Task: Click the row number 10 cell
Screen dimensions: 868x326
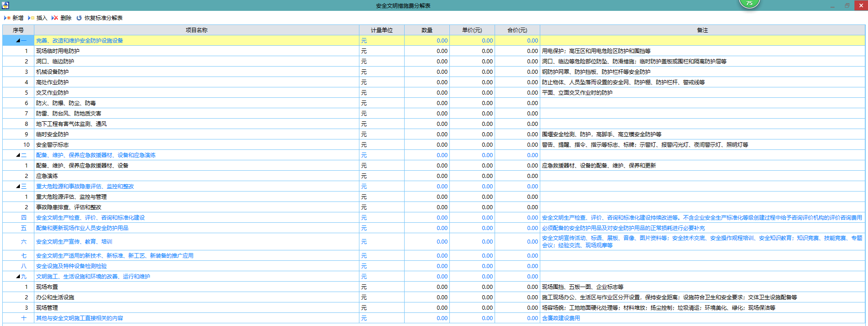Action: coord(19,144)
